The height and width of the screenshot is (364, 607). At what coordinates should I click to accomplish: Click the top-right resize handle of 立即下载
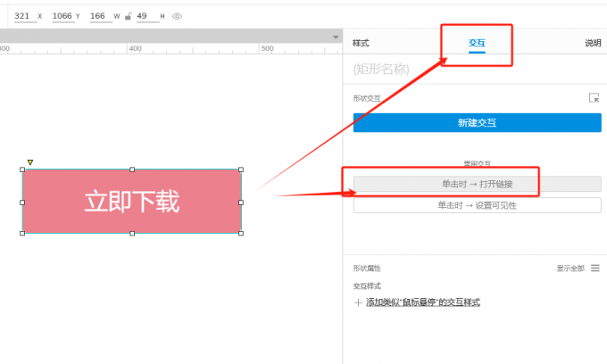pos(241,170)
